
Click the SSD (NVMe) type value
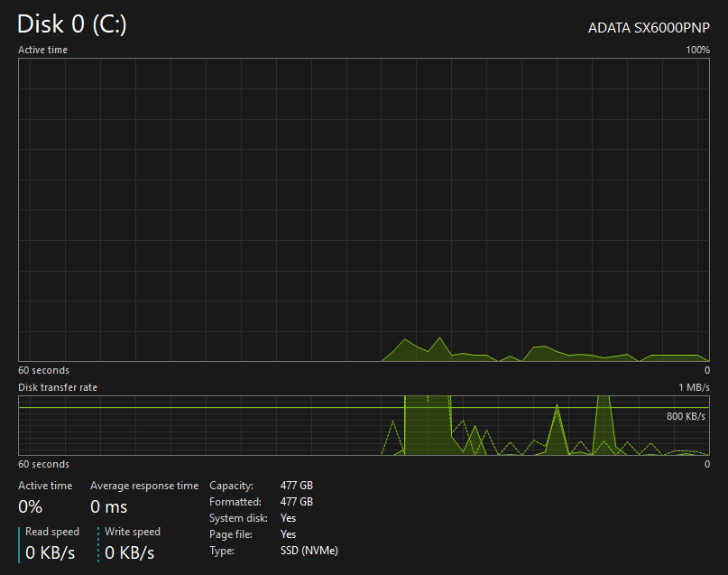pos(309,551)
